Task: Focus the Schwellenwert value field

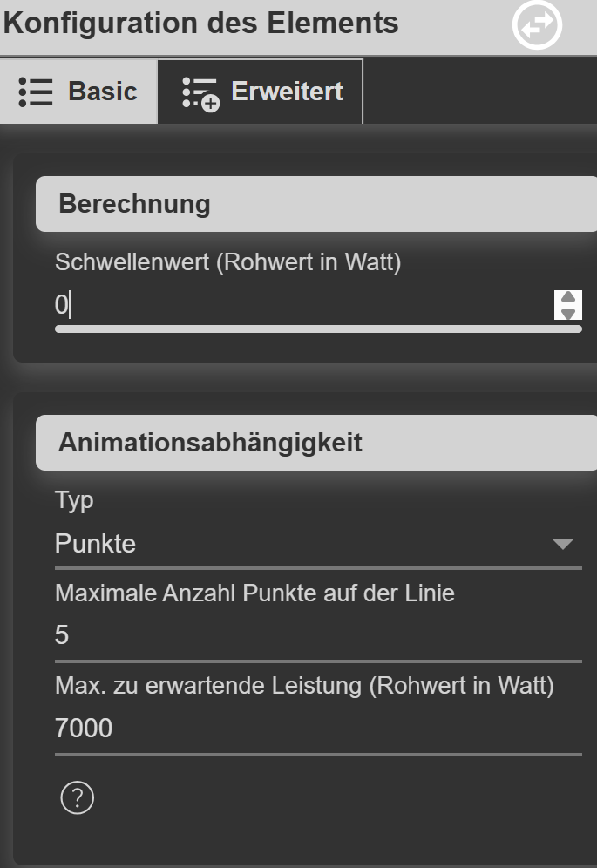Action: 296,305
